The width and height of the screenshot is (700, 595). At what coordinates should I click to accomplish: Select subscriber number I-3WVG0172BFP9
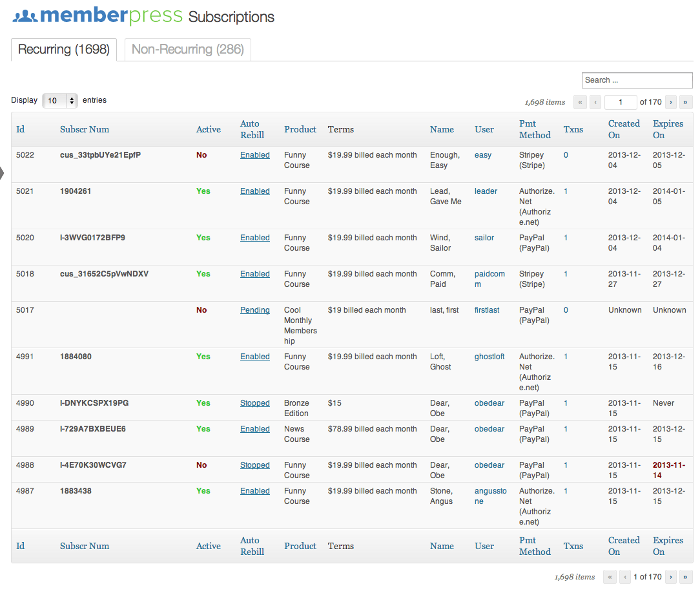click(x=93, y=238)
